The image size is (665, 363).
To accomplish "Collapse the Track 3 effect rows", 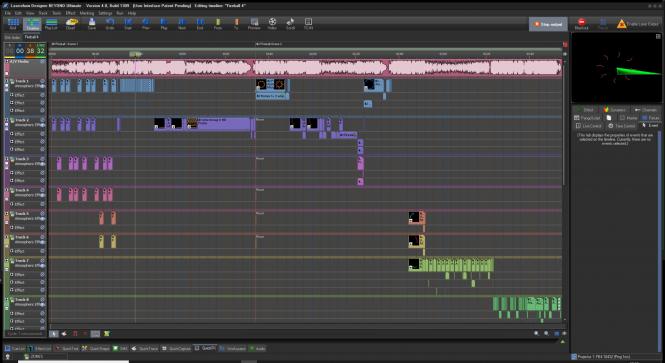I will pos(7,159).
